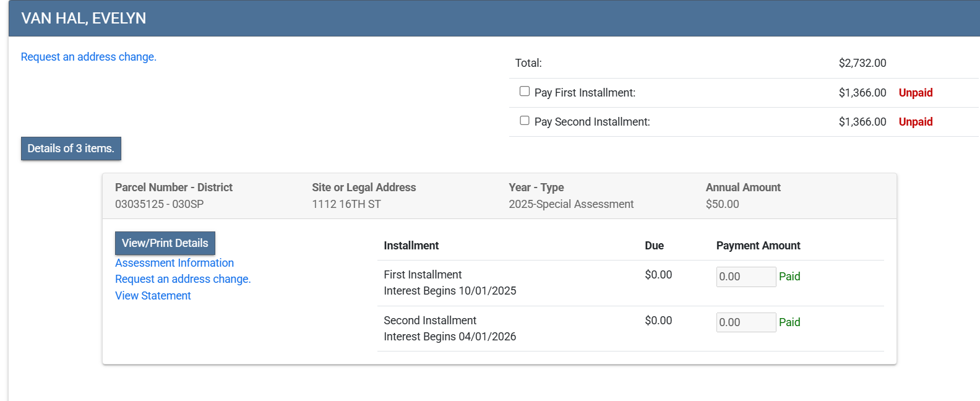Open the Assessment Information link
The height and width of the screenshot is (401, 980).
click(x=174, y=263)
